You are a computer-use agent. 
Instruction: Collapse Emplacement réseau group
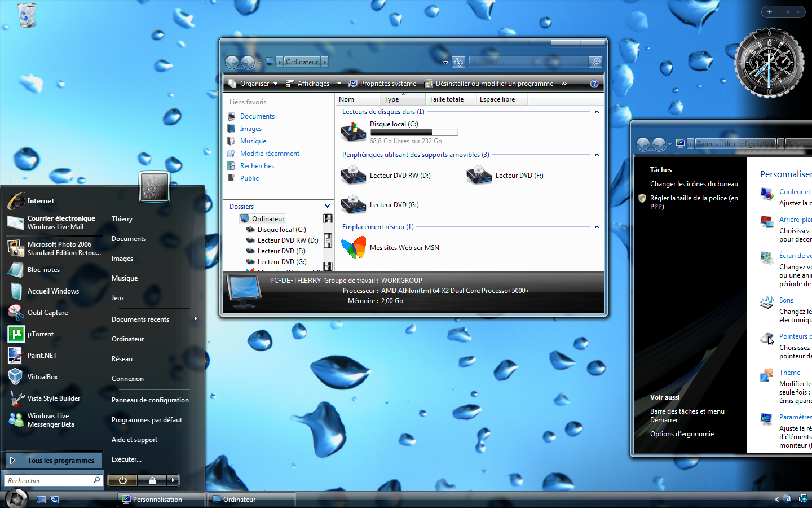(597, 227)
